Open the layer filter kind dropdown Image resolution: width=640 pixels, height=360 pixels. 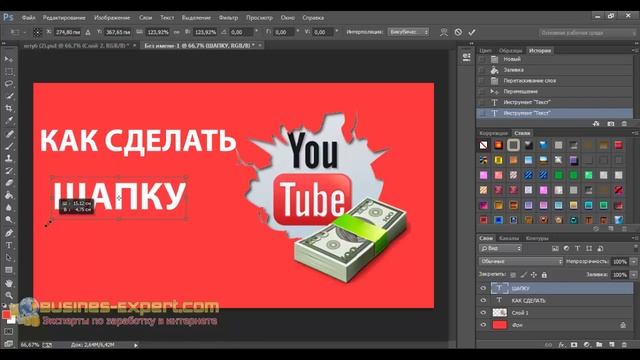[500, 248]
